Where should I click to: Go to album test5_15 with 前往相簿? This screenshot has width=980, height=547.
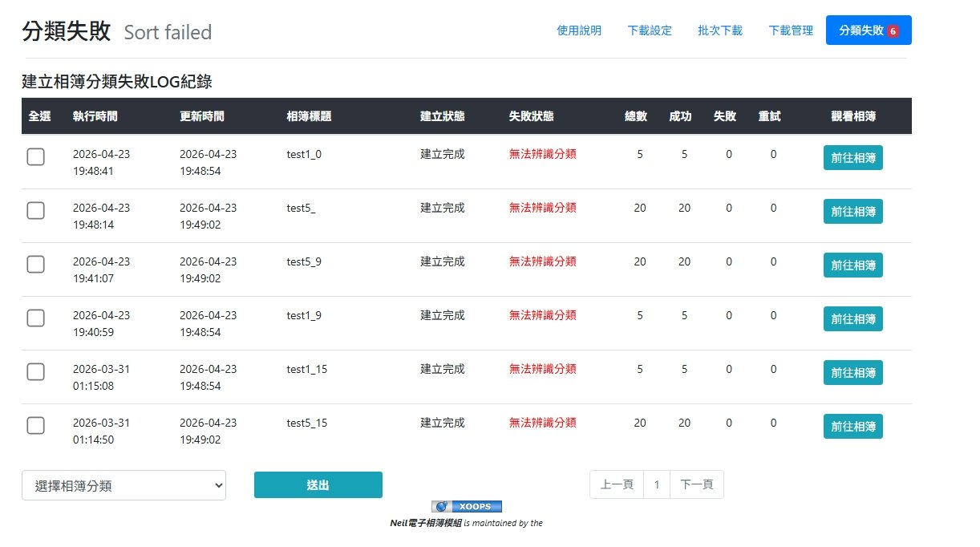click(852, 427)
